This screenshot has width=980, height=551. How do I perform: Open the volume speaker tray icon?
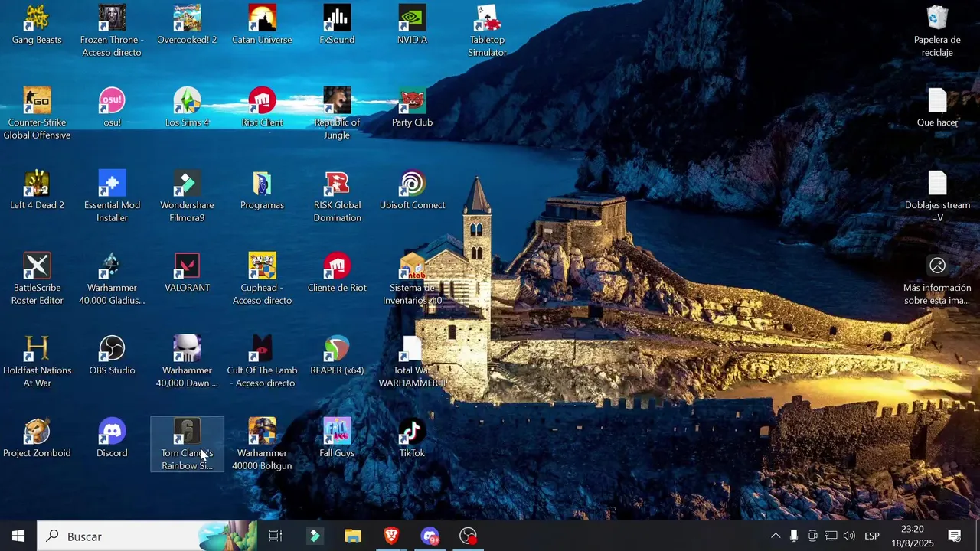[x=849, y=536]
